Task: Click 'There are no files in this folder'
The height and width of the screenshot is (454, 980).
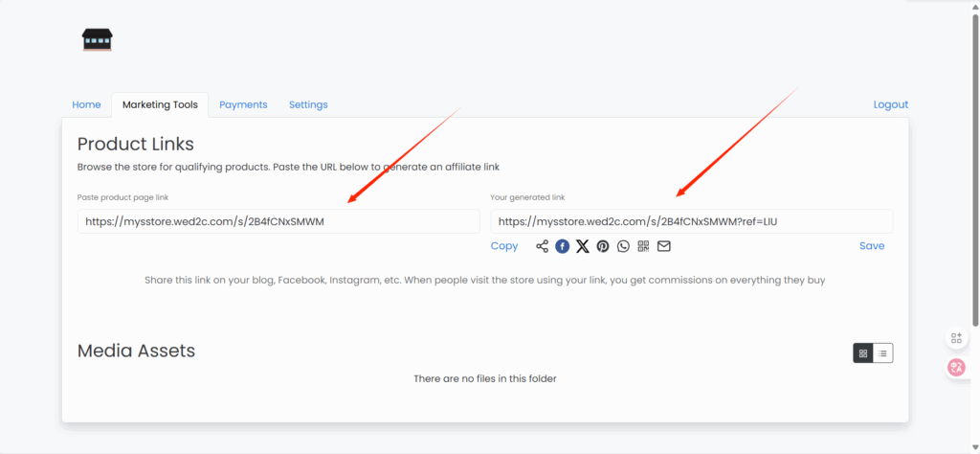Action: click(x=485, y=379)
